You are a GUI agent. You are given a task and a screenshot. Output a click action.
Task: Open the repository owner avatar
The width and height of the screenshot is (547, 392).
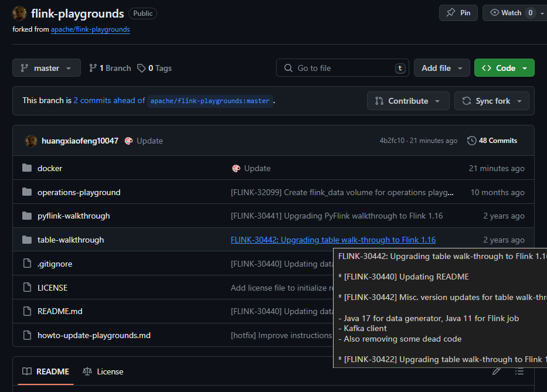click(x=19, y=13)
